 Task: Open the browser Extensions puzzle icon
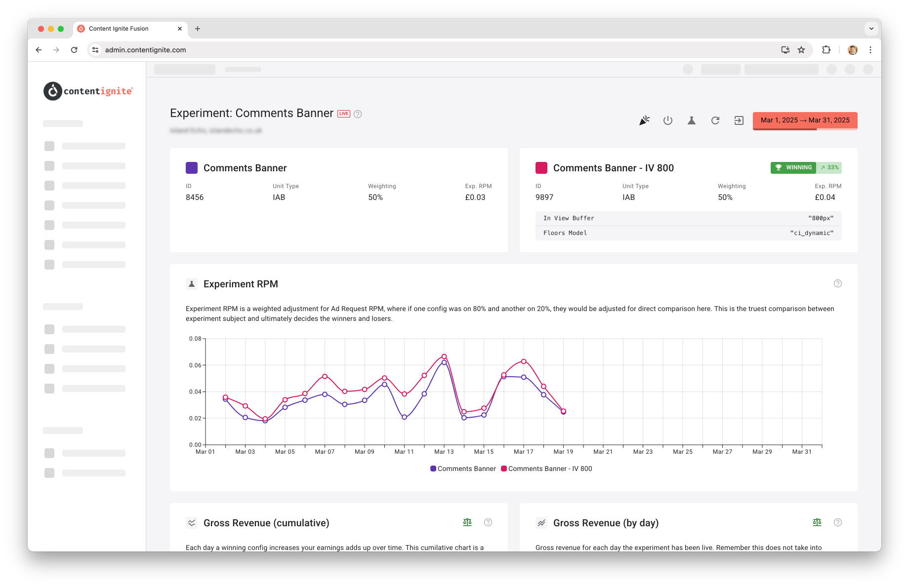[826, 50]
